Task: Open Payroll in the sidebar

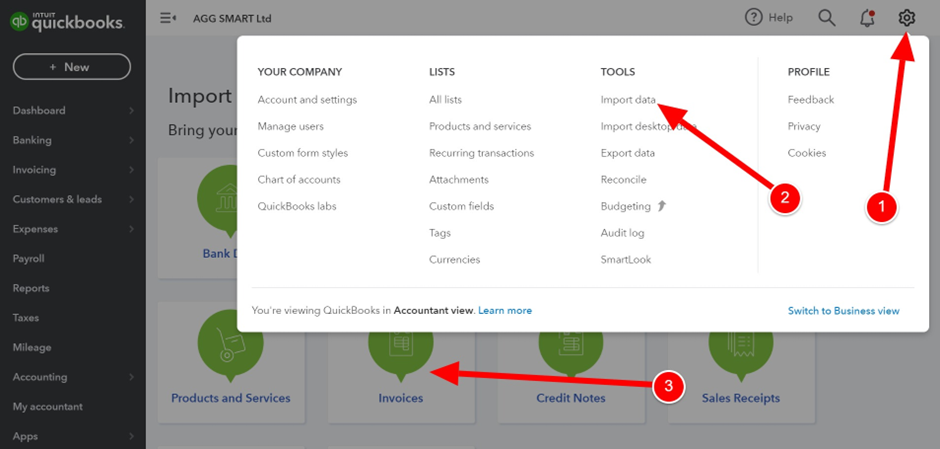Action: [29, 258]
